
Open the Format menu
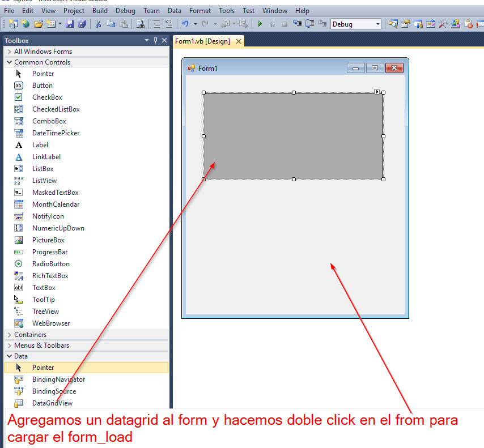coord(200,11)
